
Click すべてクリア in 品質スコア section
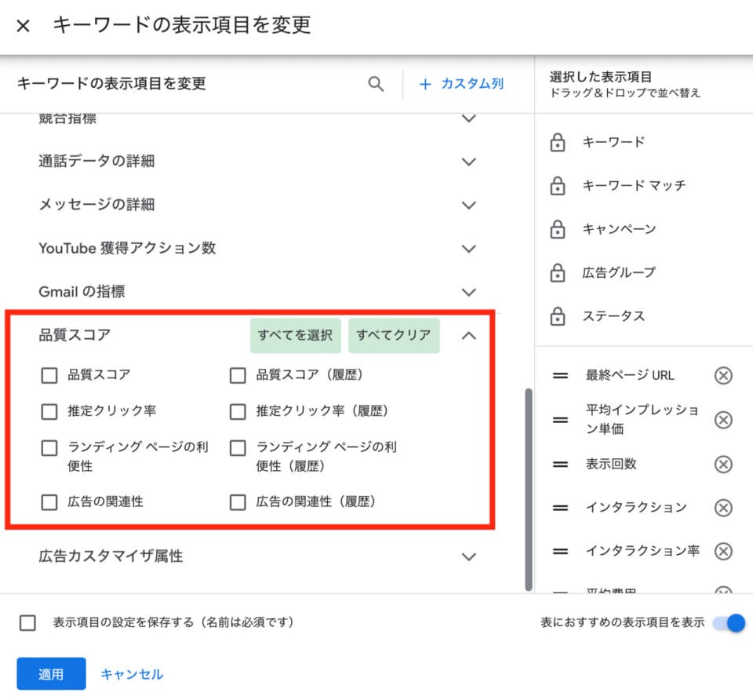(394, 335)
